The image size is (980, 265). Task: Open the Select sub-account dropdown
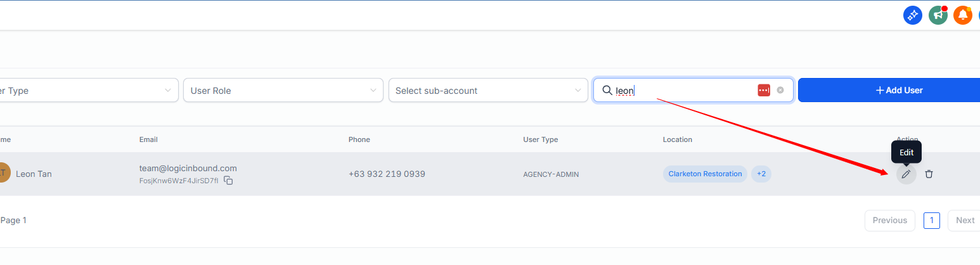(488, 90)
